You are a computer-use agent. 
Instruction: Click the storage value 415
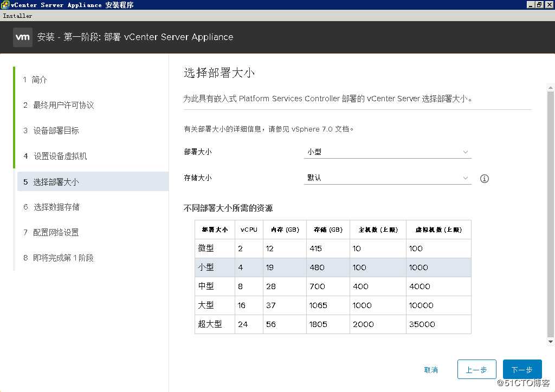pyautogui.click(x=316, y=249)
